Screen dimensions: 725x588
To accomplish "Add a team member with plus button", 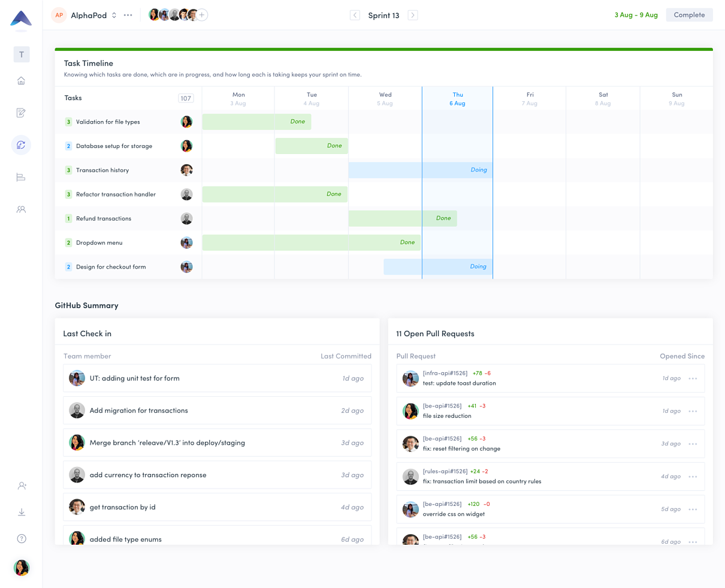I will click(x=203, y=15).
